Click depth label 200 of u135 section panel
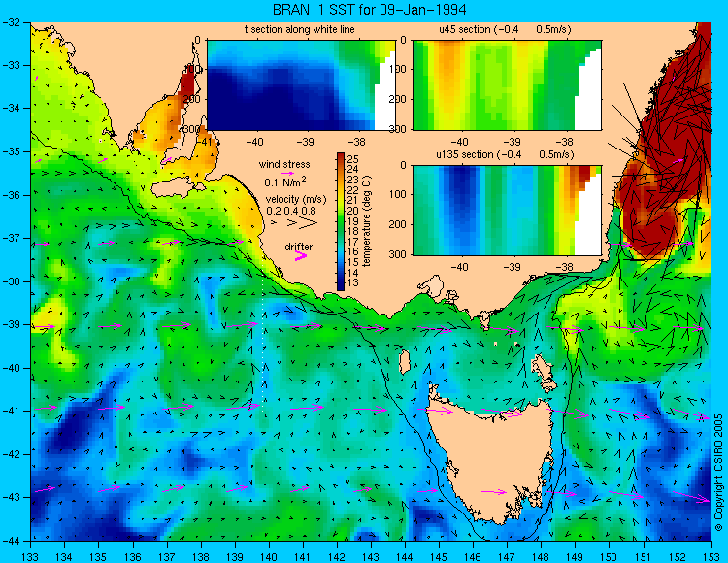 400,224
